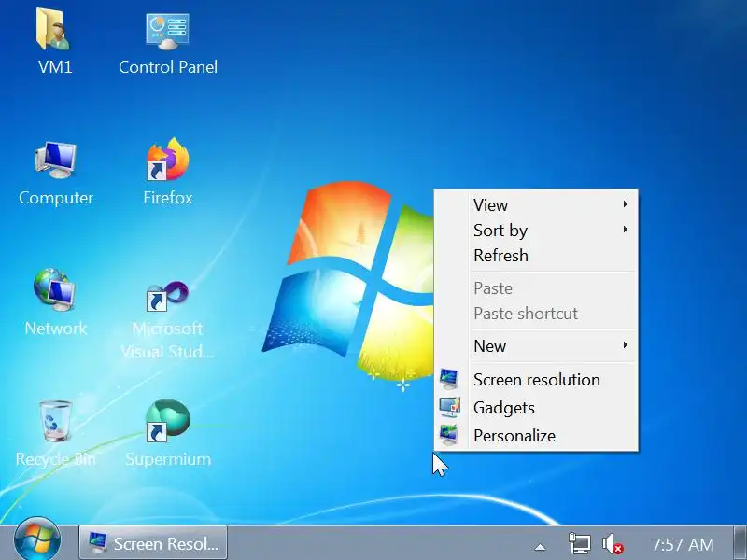Choose Personalize from context menu
Screen dimensions: 747x560
coord(535,435)
